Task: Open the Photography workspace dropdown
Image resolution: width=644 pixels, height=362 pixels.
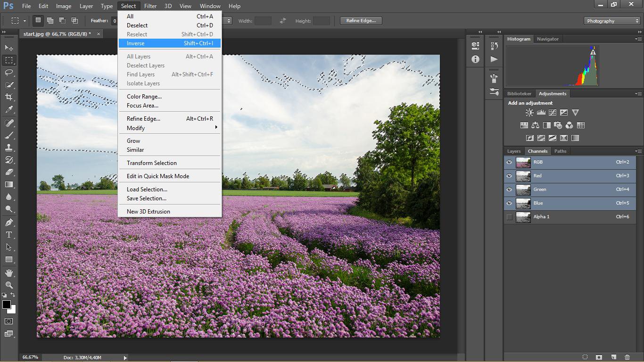Action: pyautogui.click(x=612, y=21)
